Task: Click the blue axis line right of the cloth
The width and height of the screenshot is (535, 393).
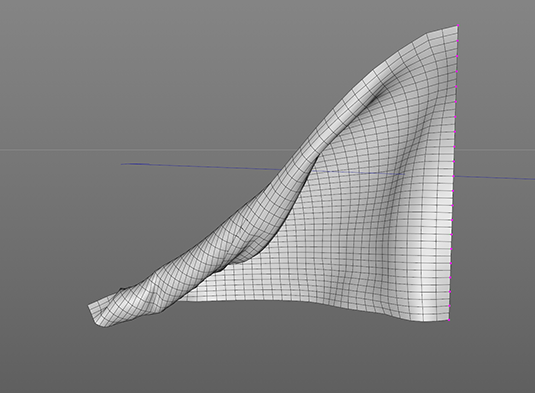Action: point(495,178)
